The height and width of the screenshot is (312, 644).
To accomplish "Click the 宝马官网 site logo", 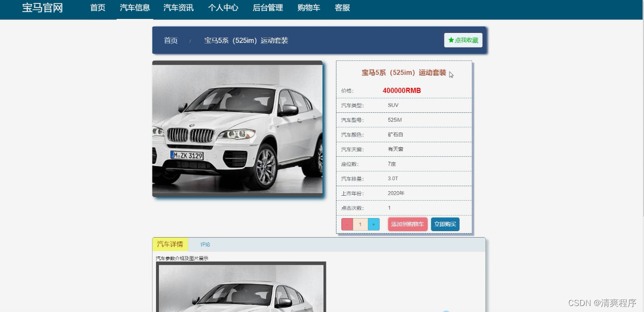I will tap(42, 8).
